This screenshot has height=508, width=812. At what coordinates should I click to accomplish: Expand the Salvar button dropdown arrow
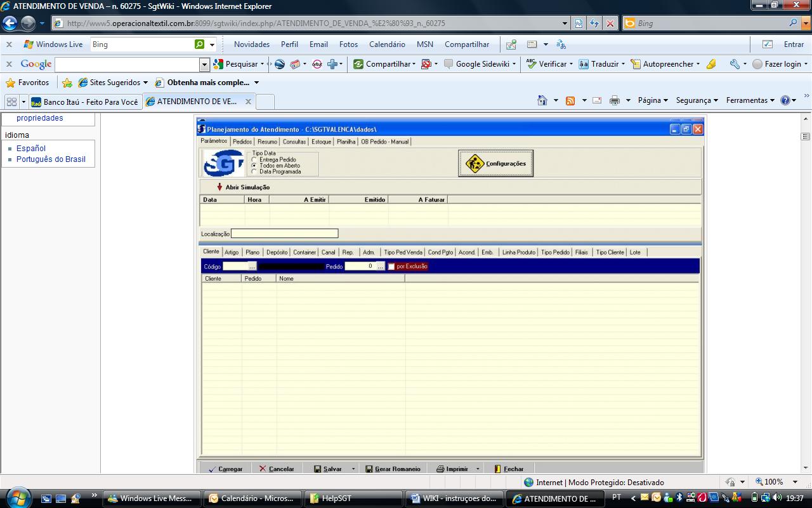click(x=353, y=469)
